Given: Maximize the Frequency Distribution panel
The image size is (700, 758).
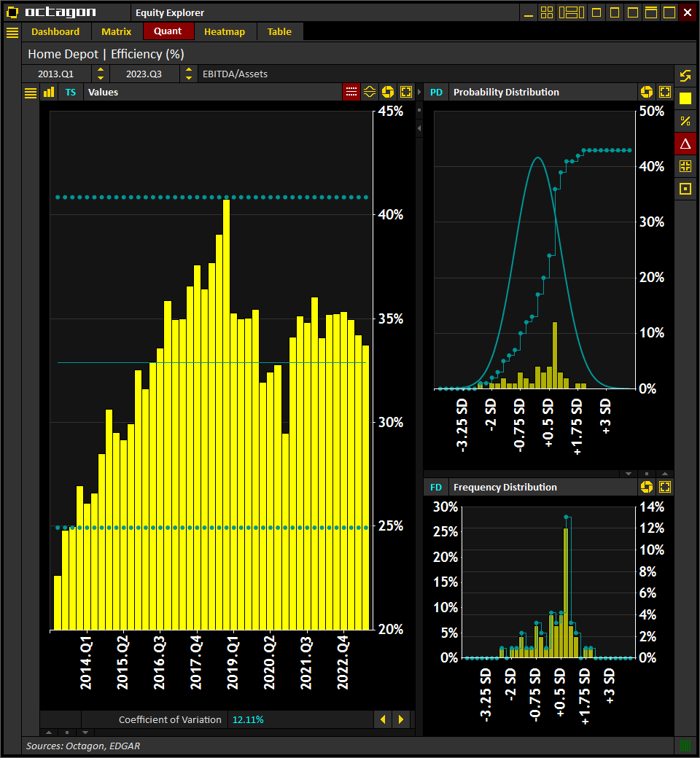Looking at the screenshot, I should click(x=665, y=487).
